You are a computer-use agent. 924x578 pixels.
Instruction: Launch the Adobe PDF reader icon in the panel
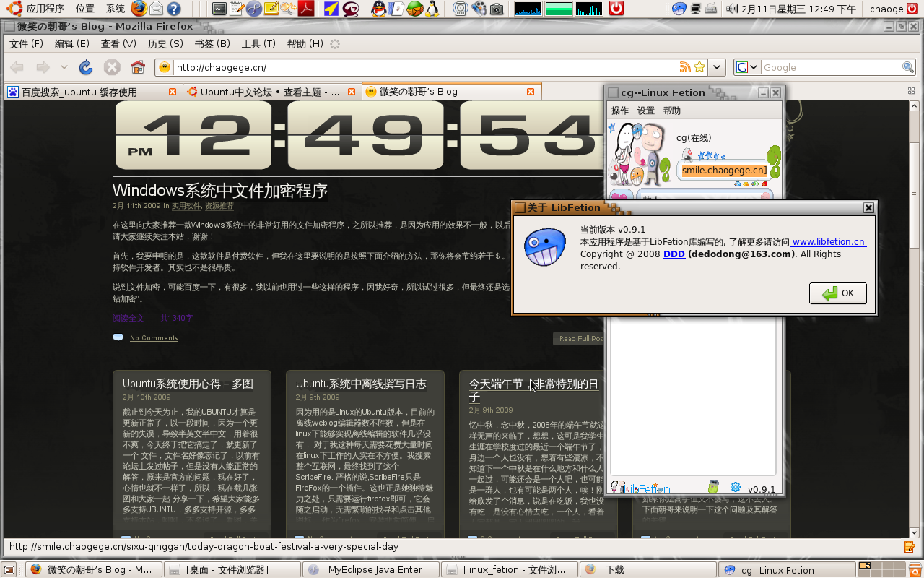306,9
